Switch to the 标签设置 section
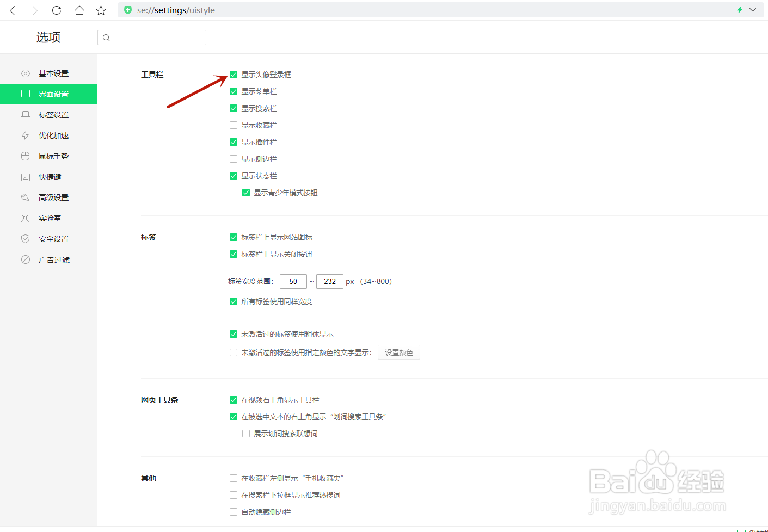Image resolution: width=768 pixels, height=532 pixels. point(53,114)
